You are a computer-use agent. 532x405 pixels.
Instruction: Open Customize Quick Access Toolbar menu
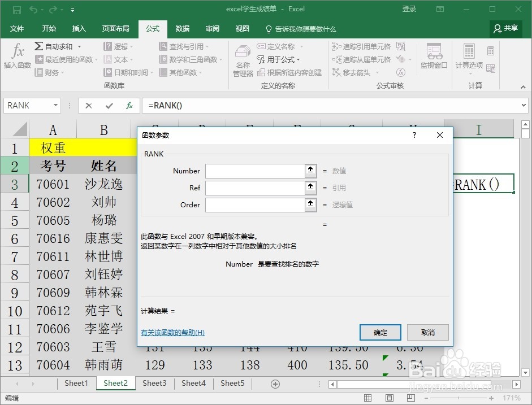[x=72, y=10]
